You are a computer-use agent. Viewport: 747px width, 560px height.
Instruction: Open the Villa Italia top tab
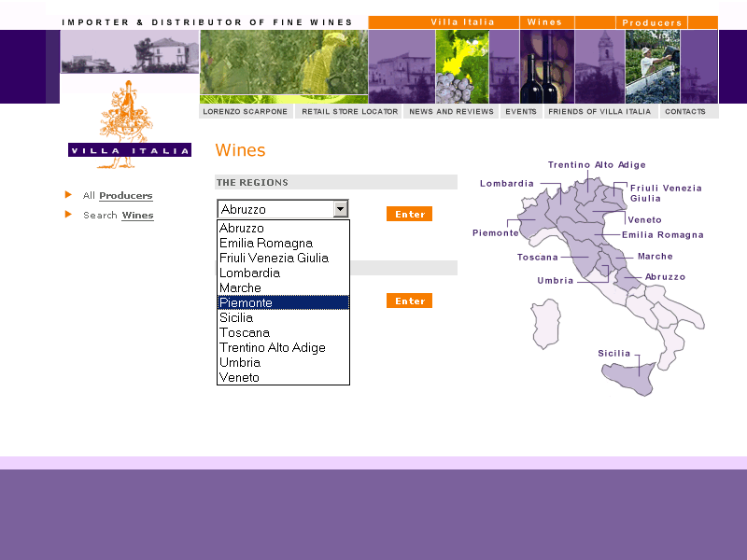(462, 21)
